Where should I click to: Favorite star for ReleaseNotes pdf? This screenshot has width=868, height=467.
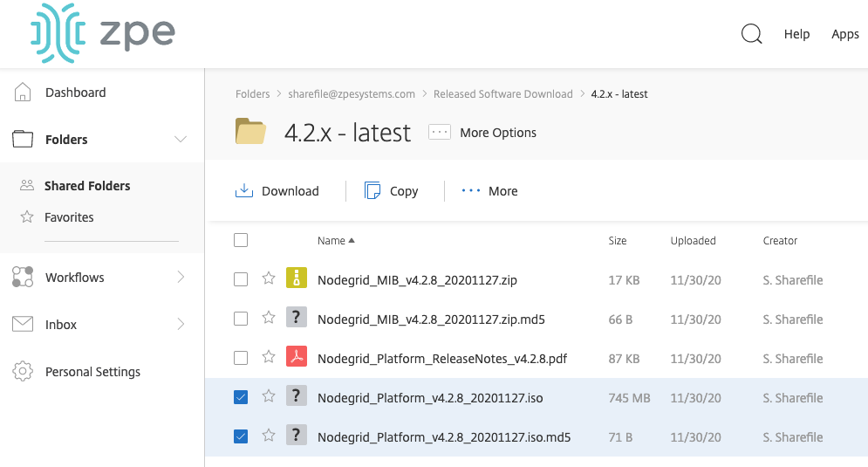(269, 356)
